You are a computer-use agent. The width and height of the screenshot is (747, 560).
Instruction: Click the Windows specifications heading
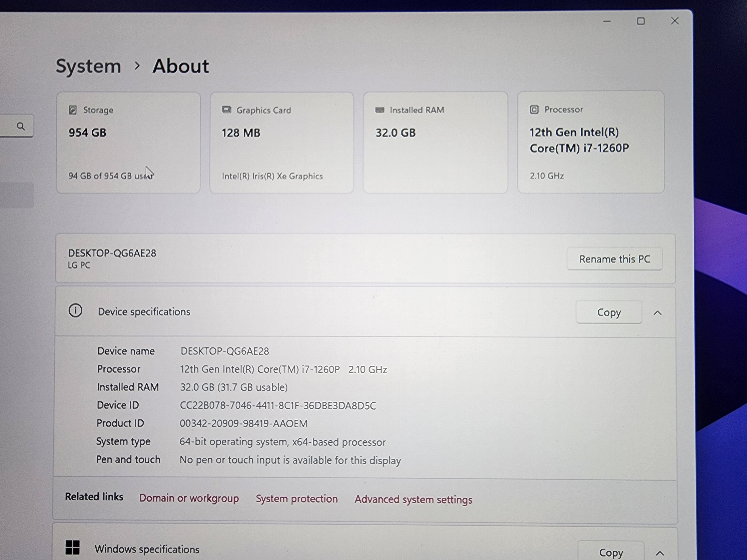[147, 549]
